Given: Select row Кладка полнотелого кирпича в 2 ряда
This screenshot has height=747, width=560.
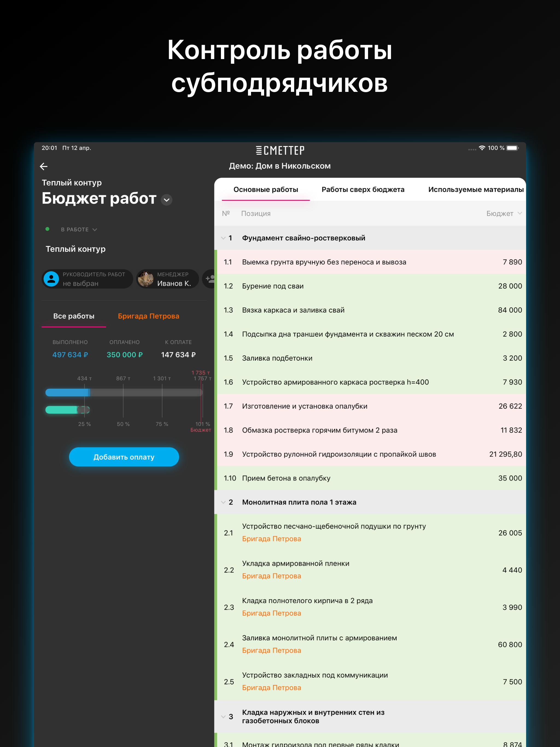Looking at the screenshot, I should (370, 607).
